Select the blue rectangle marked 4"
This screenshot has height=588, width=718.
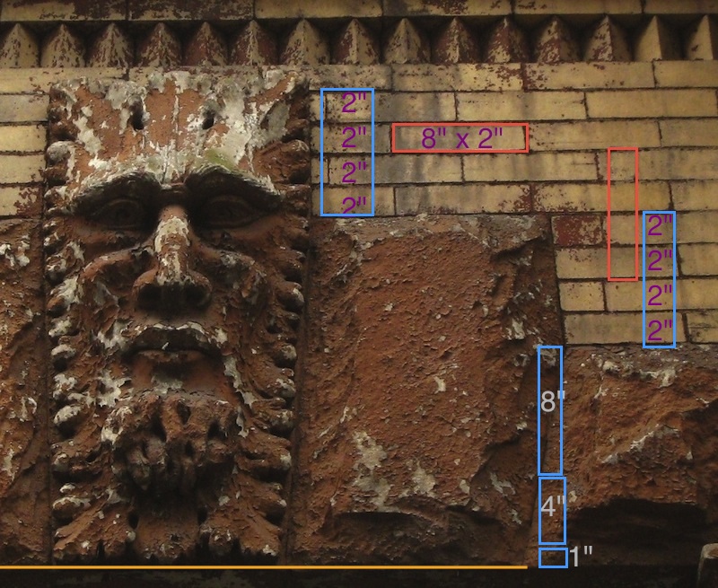point(551,509)
